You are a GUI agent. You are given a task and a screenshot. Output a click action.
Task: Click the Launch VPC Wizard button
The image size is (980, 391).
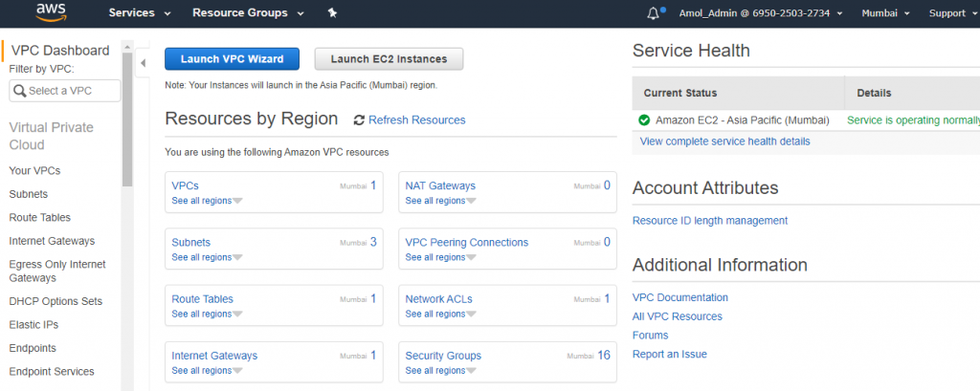[232, 59]
